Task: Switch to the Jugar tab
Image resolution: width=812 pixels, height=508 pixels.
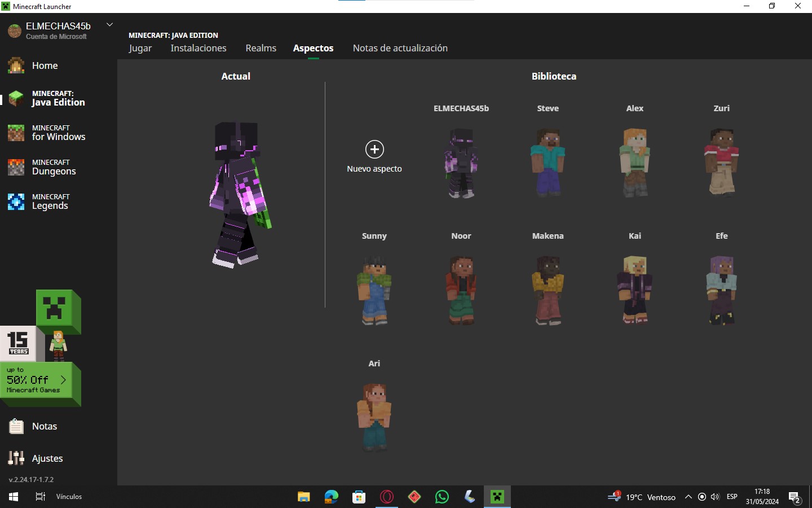Action: (140, 49)
